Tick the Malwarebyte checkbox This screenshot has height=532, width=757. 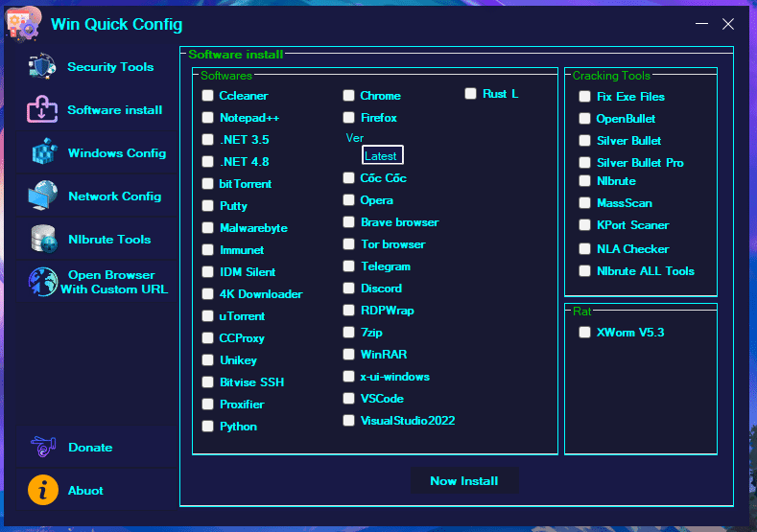(x=207, y=227)
